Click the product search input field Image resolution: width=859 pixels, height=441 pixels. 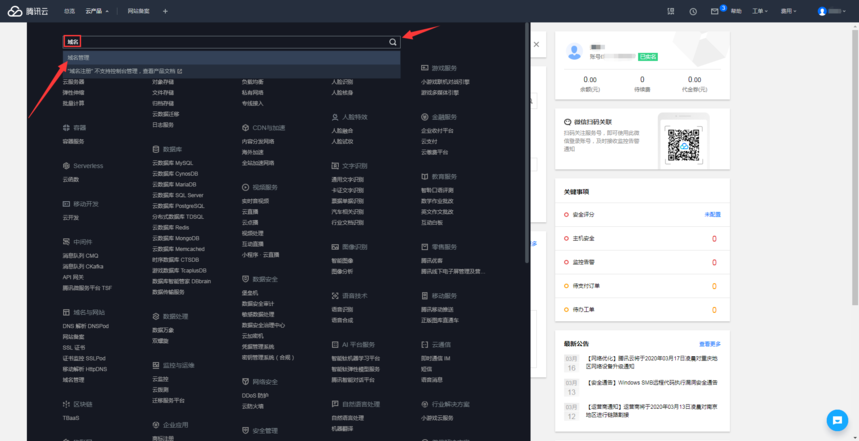[230, 42]
